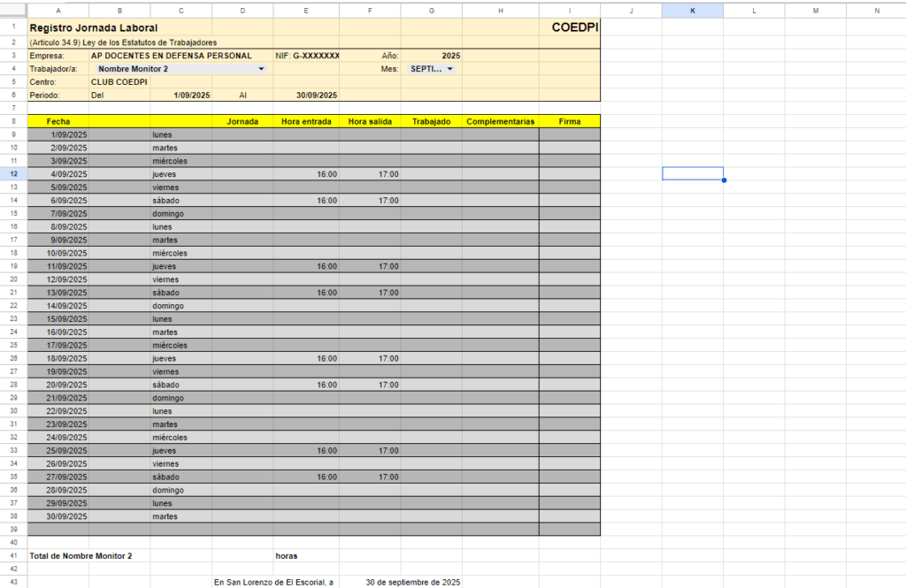906x588 pixels.
Task: Select the Fecha header cell
Action: (58, 121)
